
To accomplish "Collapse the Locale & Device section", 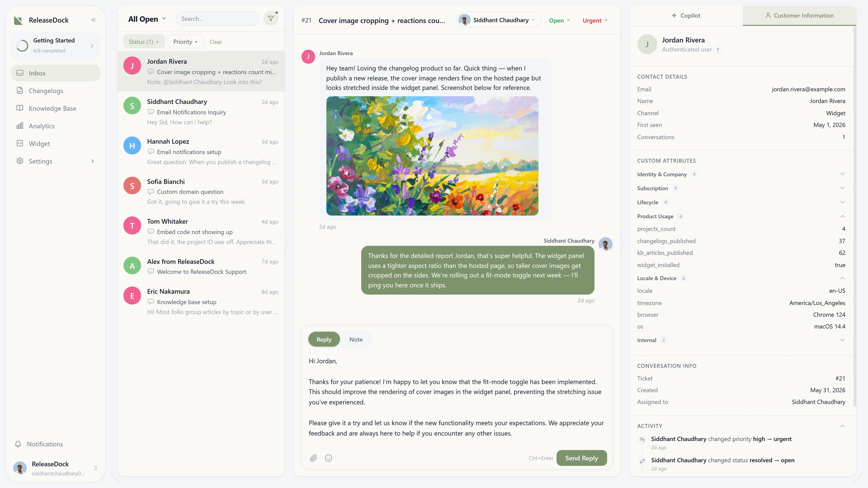I will click(741, 278).
